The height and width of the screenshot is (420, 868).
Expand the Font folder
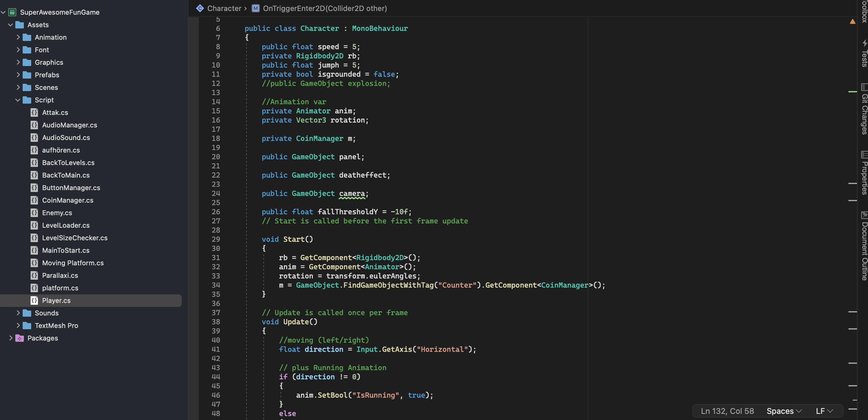(x=18, y=50)
